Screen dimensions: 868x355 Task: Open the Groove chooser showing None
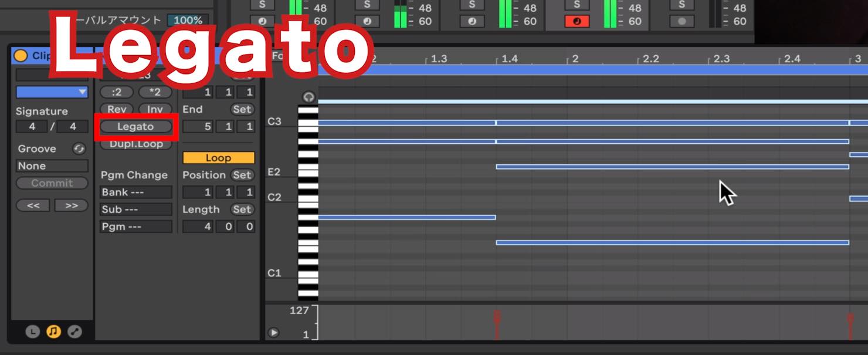pos(52,166)
